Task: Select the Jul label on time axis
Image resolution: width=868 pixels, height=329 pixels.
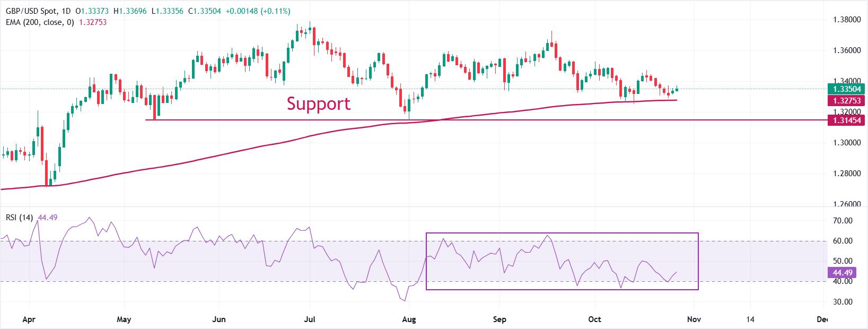Action: tap(310, 319)
